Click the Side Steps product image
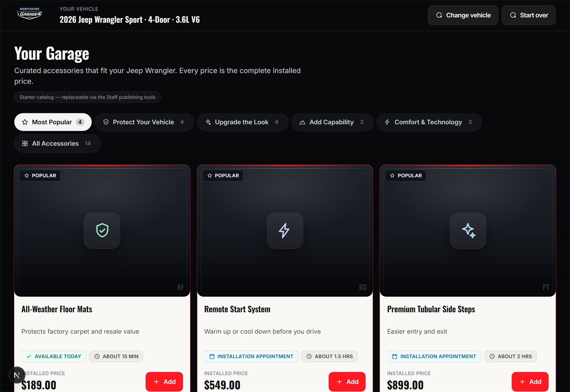The height and width of the screenshot is (392, 570). pos(468,231)
